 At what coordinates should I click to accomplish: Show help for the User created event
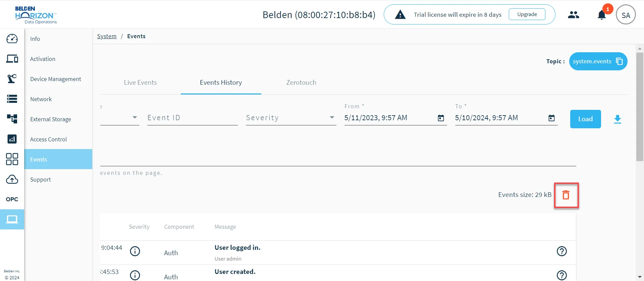[x=562, y=275]
